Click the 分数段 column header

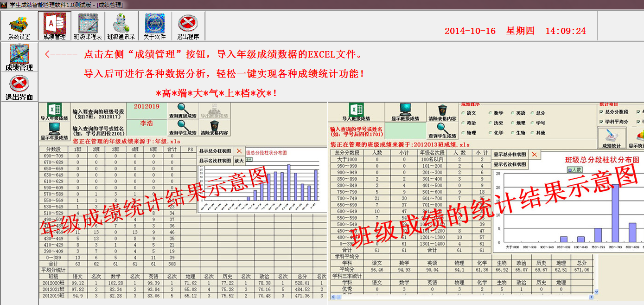click(53, 149)
